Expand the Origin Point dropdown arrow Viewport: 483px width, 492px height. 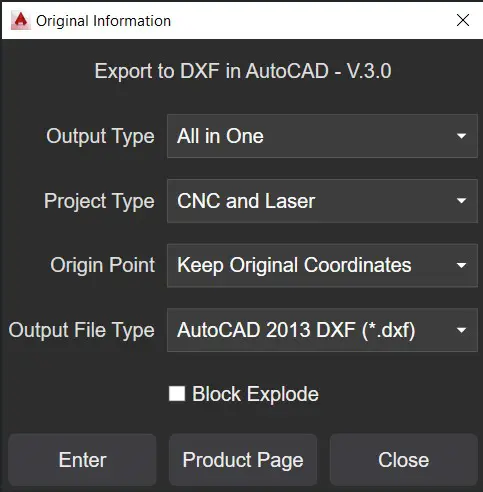pyautogui.click(x=461, y=265)
